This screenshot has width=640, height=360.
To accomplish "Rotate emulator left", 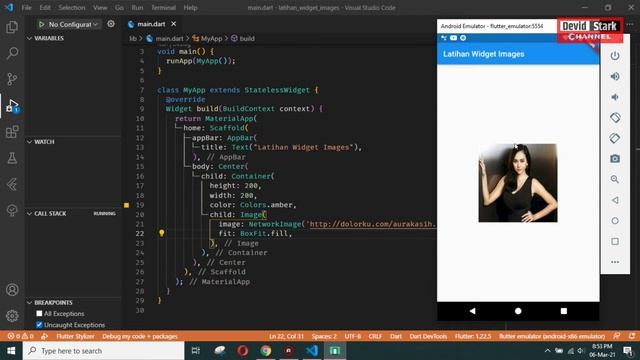I will [x=615, y=118].
